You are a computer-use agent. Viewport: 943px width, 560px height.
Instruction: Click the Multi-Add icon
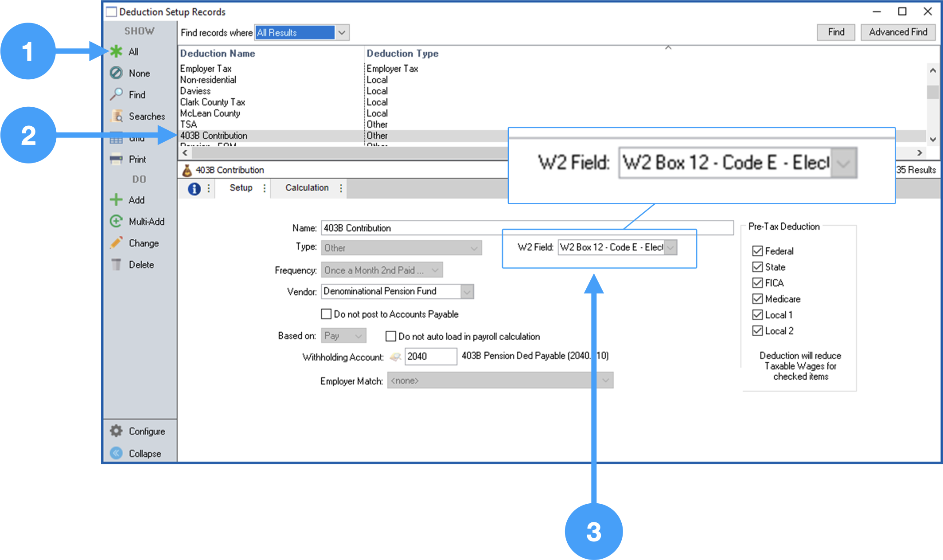[x=116, y=221]
